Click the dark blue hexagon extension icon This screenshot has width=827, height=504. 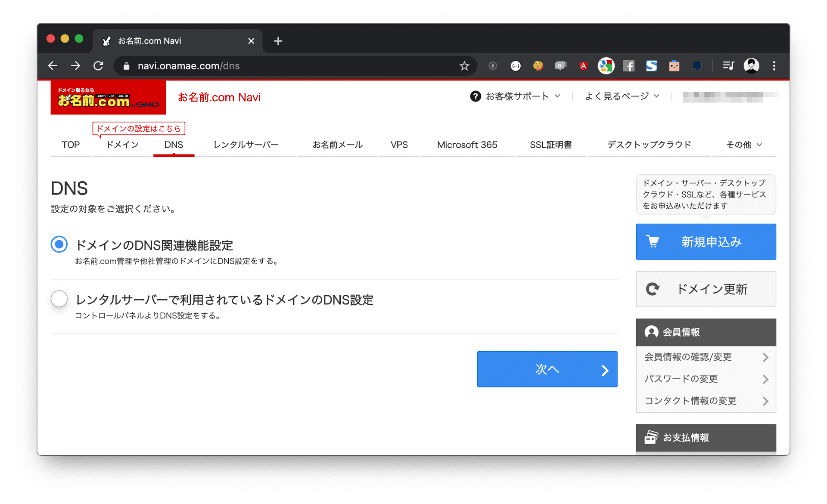click(x=697, y=66)
